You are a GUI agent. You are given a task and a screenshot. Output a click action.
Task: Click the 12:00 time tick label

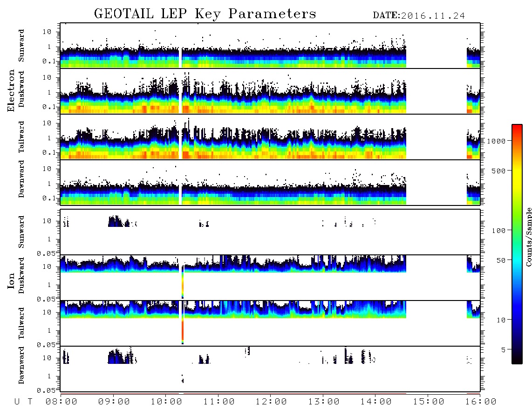272,402
